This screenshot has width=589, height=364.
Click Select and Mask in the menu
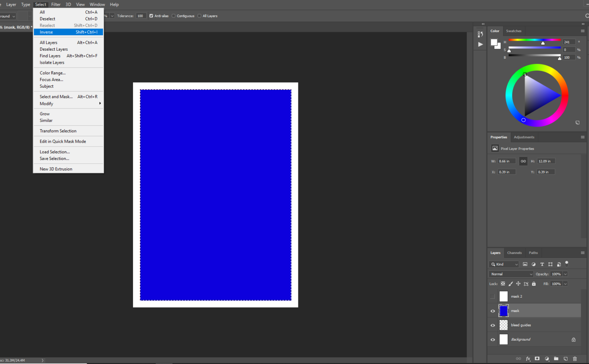[55, 97]
